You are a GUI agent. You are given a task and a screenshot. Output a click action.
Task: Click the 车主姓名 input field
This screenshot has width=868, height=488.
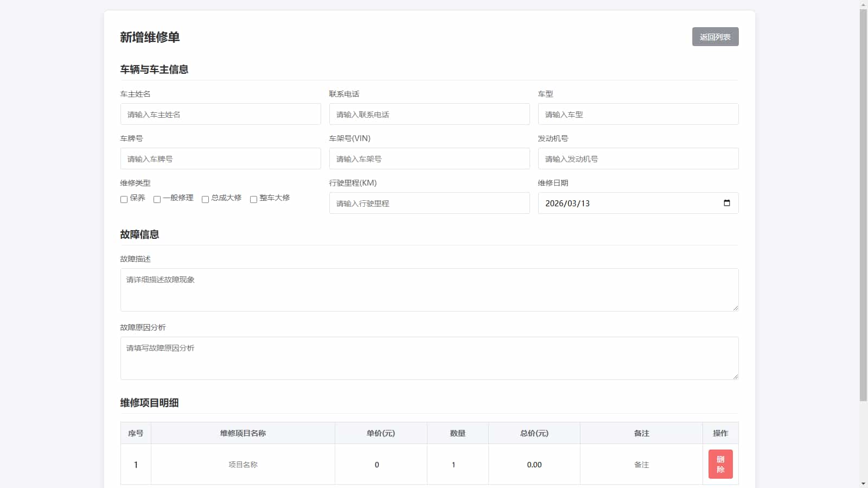(x=220, y=115)
